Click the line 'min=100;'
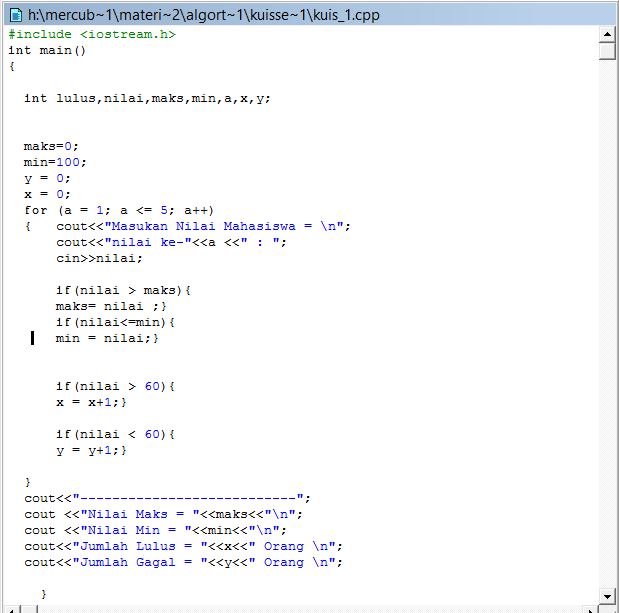 click(x=55, y=162)
